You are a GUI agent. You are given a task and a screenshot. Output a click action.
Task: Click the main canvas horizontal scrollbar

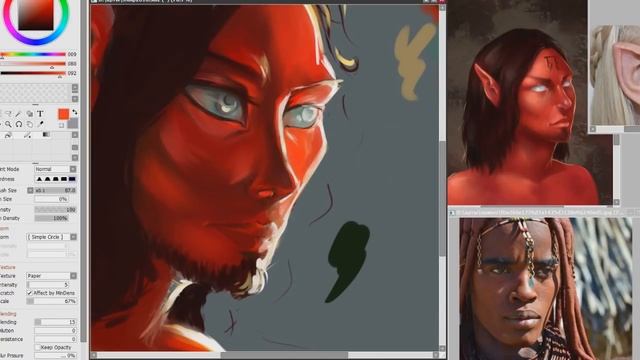pos(284,355)
